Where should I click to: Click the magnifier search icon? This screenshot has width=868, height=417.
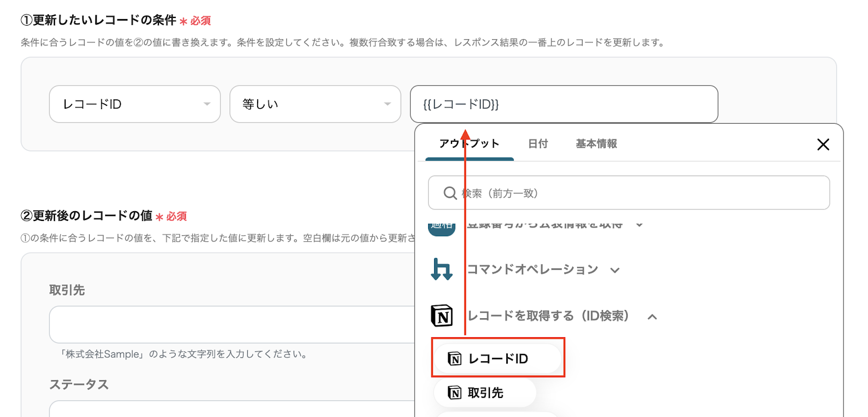point(450,193)
